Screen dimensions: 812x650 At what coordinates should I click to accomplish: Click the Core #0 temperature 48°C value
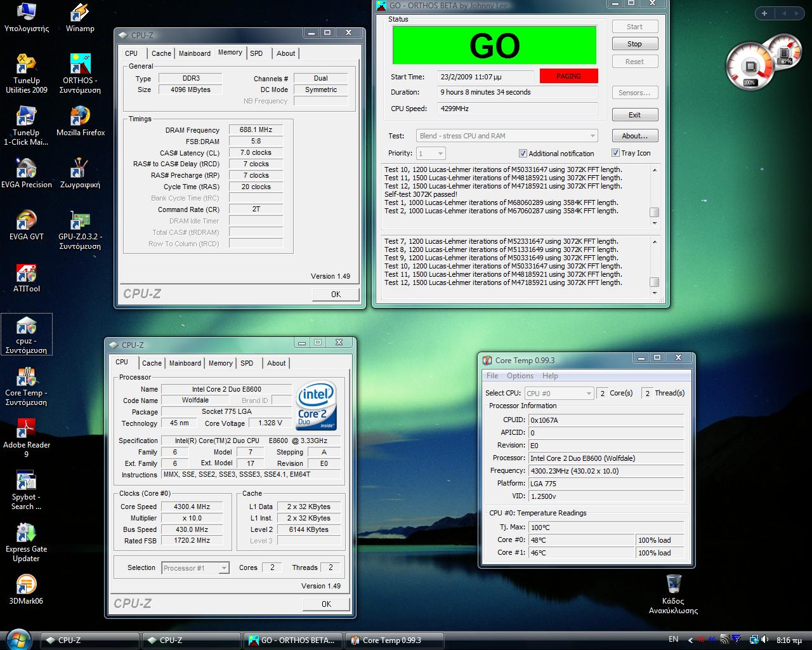[x=582, y=540]
